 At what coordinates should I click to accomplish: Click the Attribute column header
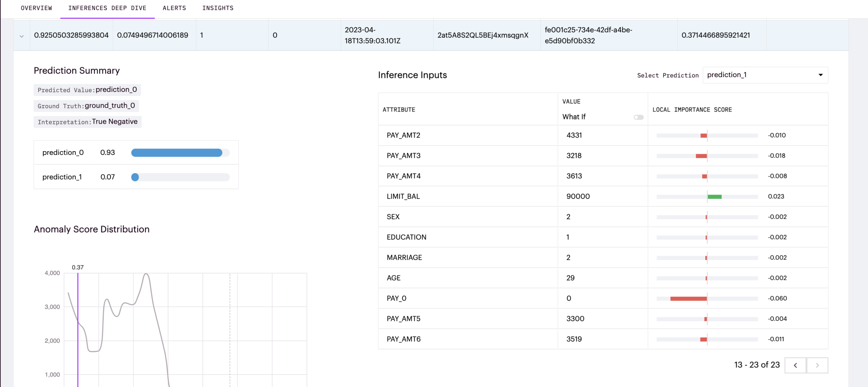pyautogui.click(x=399, y=110)
